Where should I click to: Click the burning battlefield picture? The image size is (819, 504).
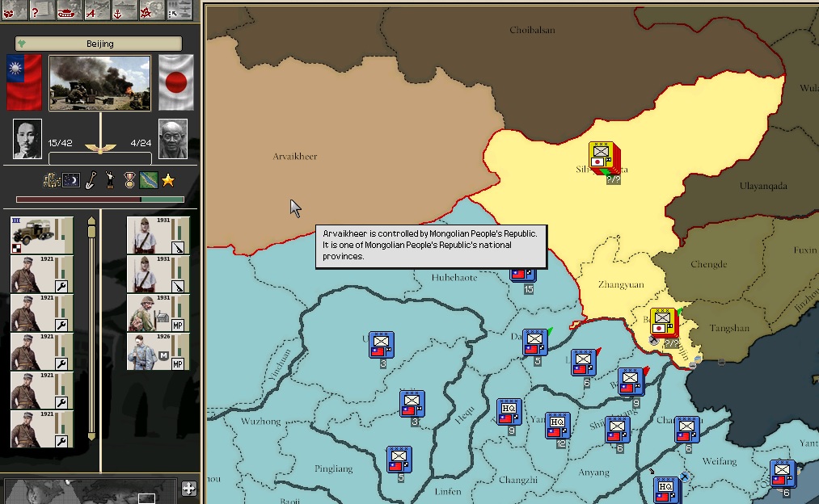click(x=99, y=83)
